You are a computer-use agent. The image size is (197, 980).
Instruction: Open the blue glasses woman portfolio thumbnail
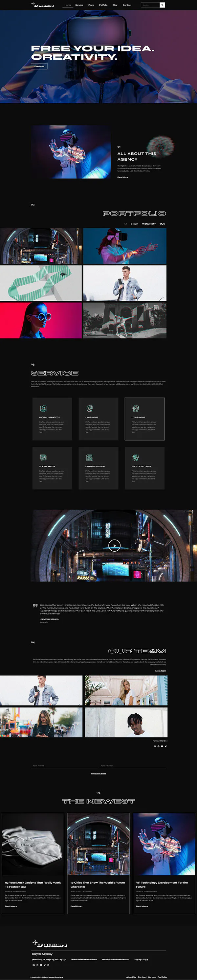coord(41,320)
